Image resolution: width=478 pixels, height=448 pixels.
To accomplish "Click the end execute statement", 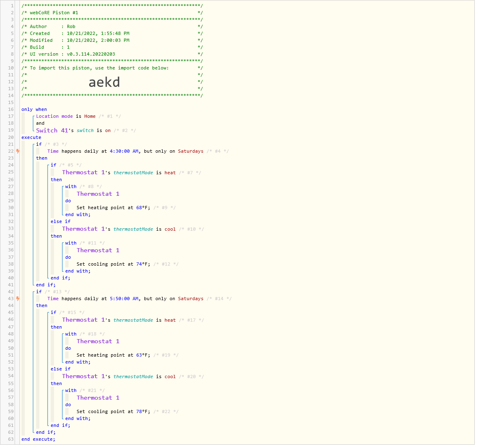I will click(38, 439).
